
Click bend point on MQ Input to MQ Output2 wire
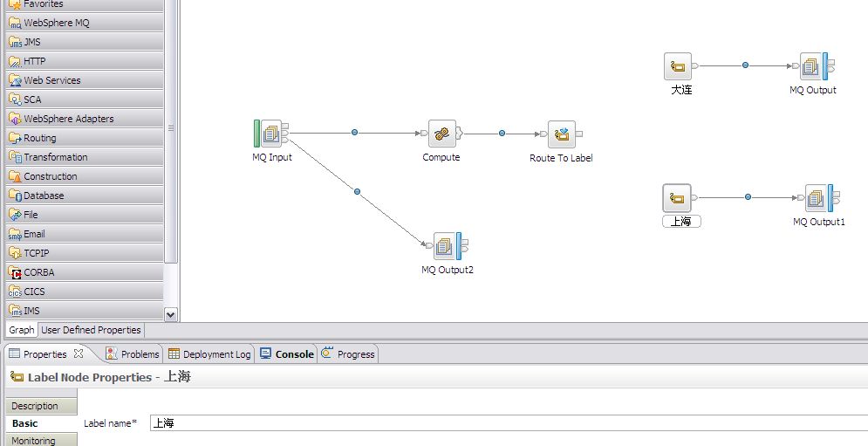pyautogui.click(x=357, y=192)
